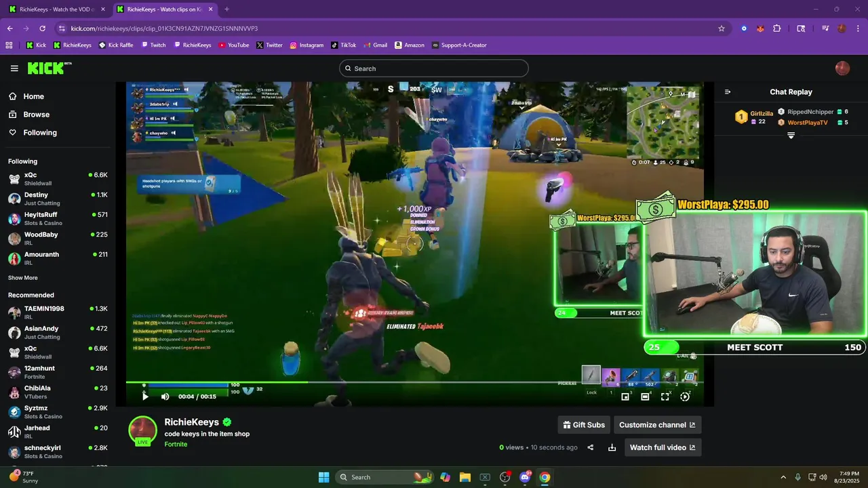Viewport: 868px width, 488px height.
Task: Share this clip via share icon
Action: (x=591, y=447)
